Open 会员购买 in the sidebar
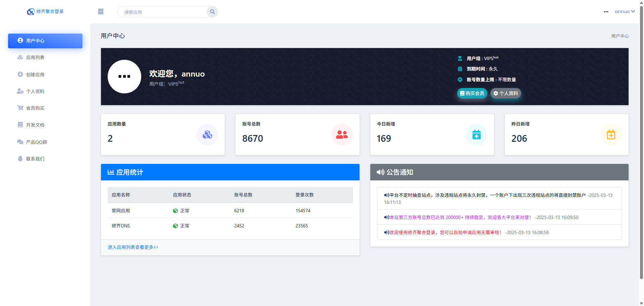Screen dimensions: 644x306 [x=35, y=108]
